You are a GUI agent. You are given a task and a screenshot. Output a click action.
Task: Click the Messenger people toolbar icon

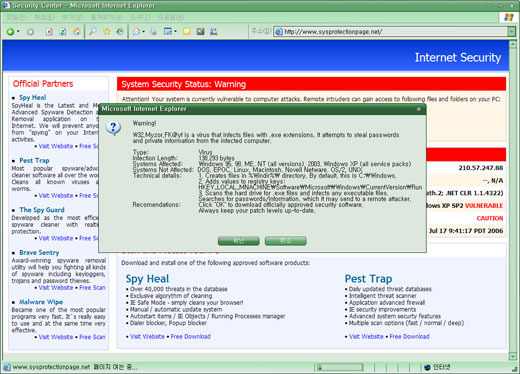pos(214,32)
